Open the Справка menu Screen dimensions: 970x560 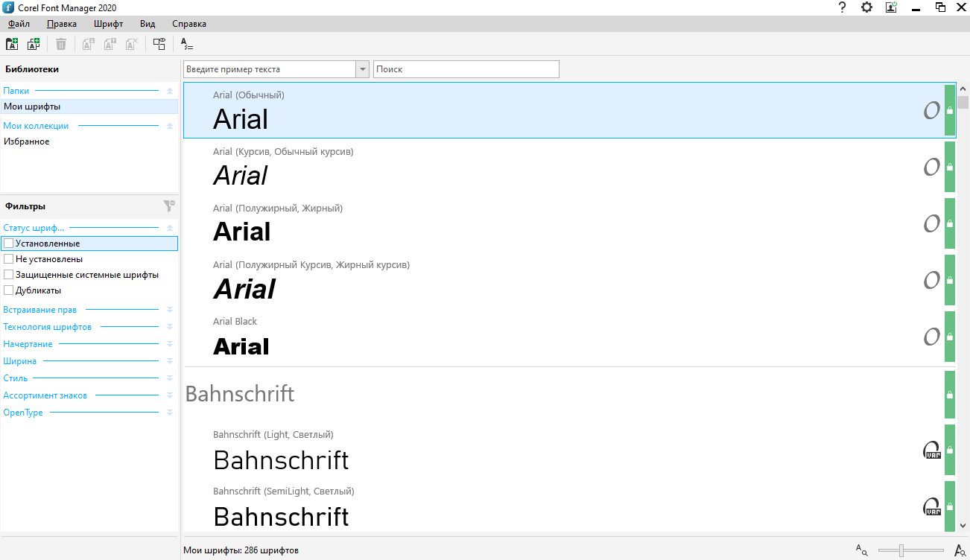coord(189,24)
